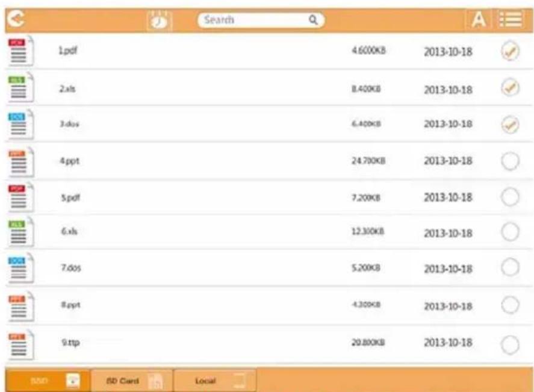Click the Search input field

(261, 20)
